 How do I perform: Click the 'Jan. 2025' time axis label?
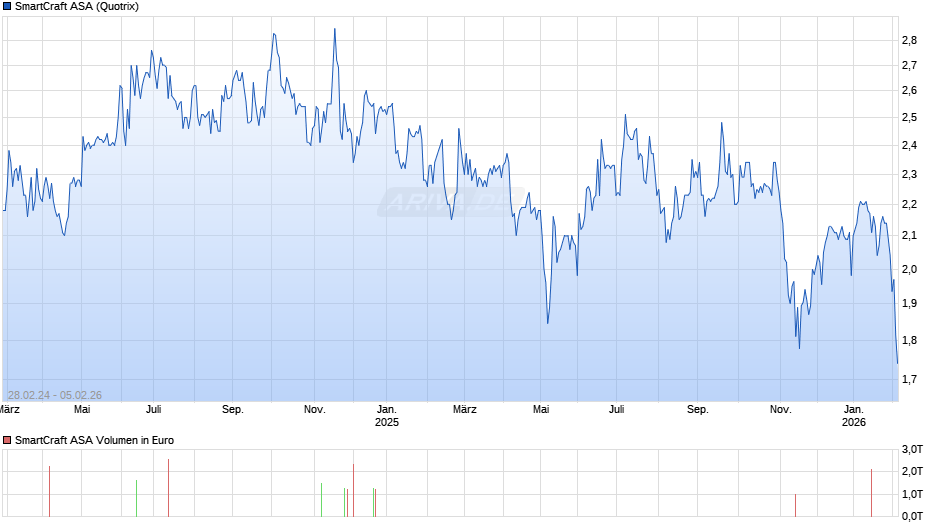coord(387,416)
